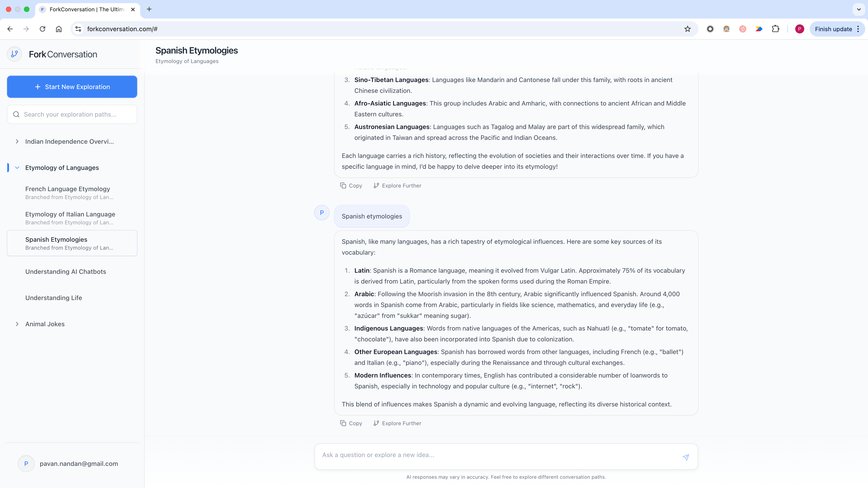Open the browser extensions puzzle icon
This screenshot has width=868, height=488.
click(775, 29)
